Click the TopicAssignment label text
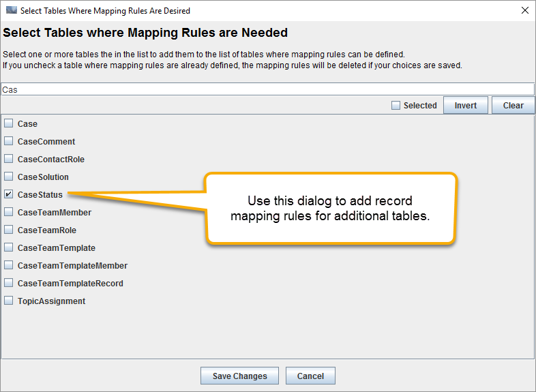The width and height of the screenshot is (536, 392). pyautogui.click(x=51, y=301)
